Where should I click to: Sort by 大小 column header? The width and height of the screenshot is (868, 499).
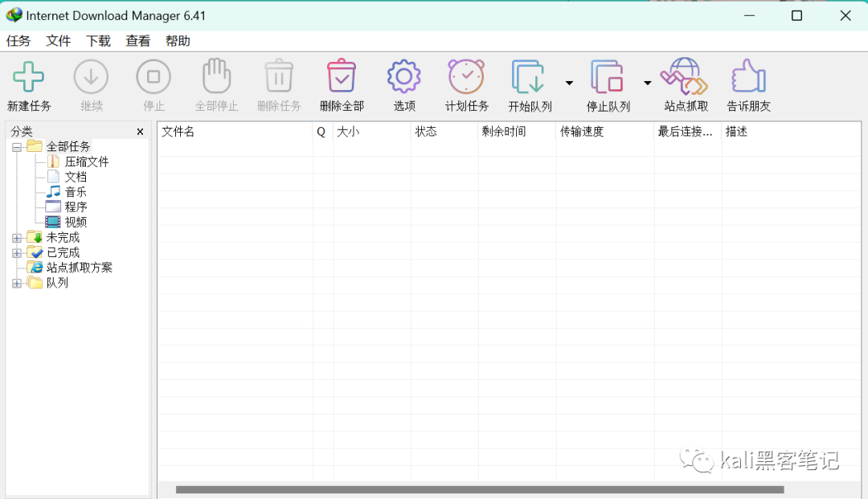pos(372,132)
